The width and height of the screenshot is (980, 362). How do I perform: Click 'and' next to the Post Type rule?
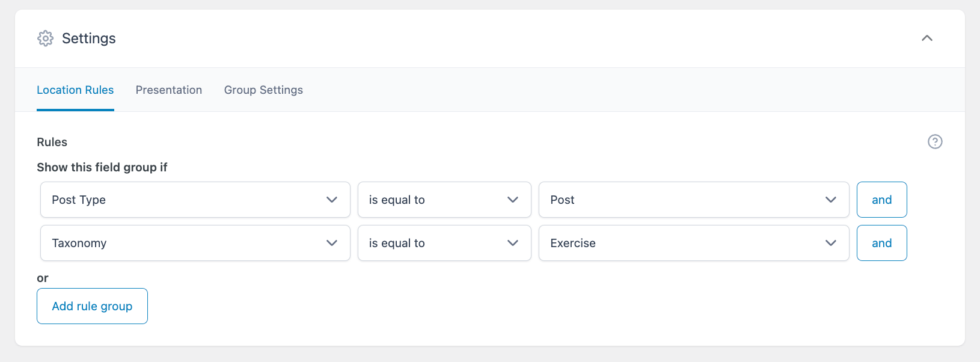pos(881,200)
